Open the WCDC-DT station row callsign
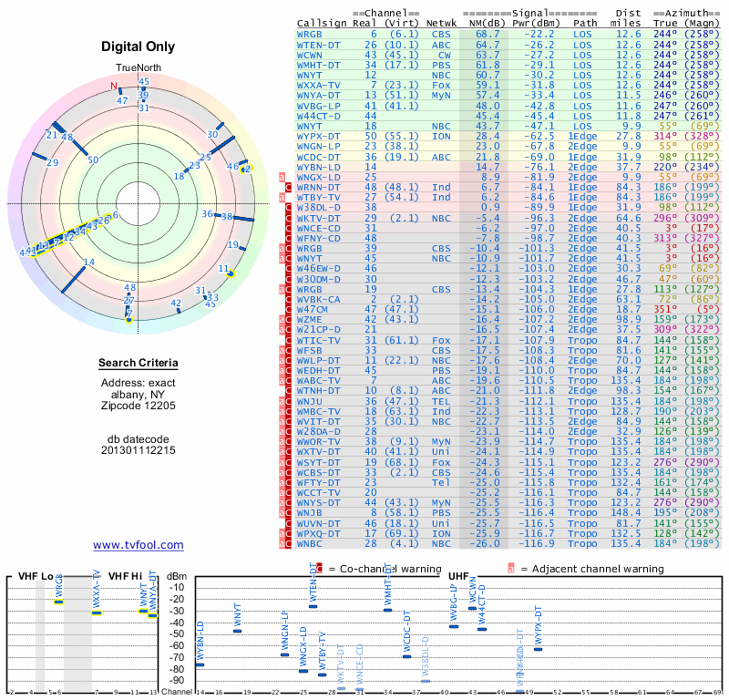This screenshot has width=729, height=700. [320, 156]
